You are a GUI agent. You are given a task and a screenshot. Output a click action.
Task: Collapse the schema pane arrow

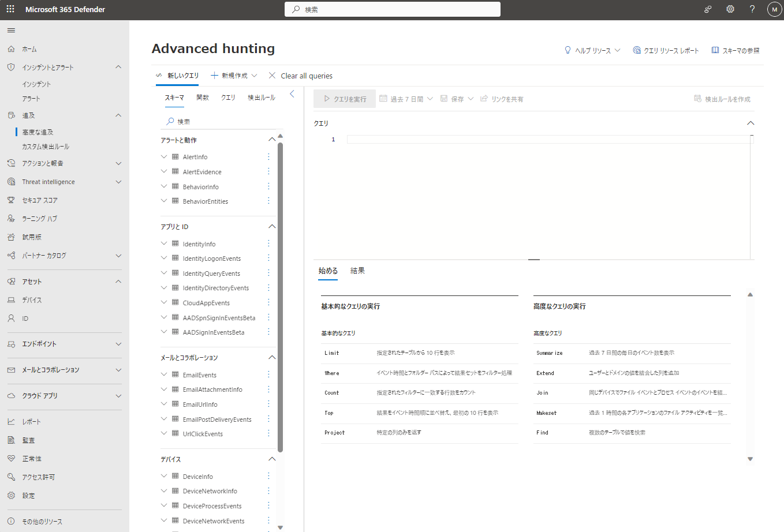[292, 94]
